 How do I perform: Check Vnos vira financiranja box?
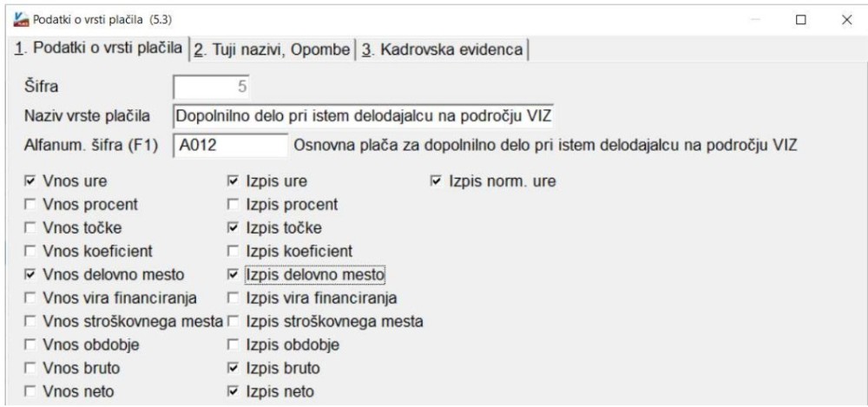30,299
